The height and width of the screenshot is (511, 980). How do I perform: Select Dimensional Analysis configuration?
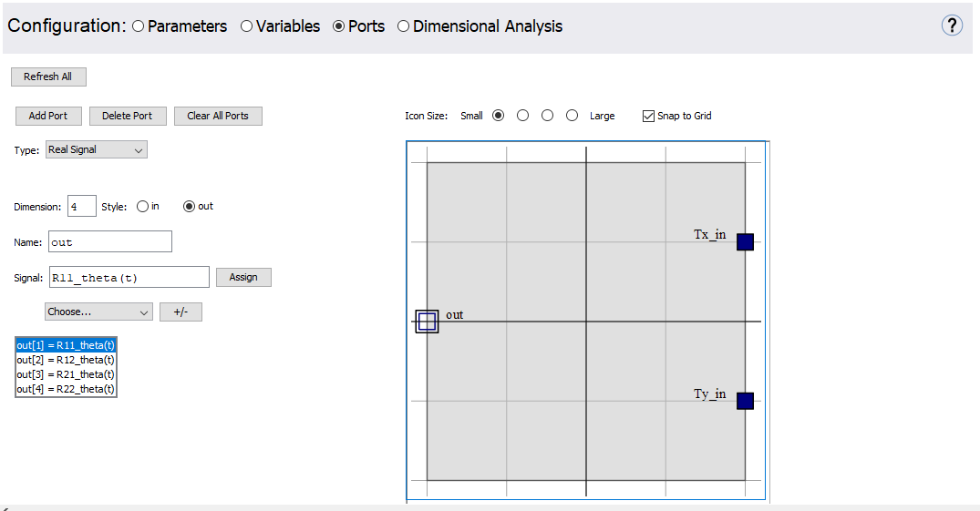click(403, 26)
